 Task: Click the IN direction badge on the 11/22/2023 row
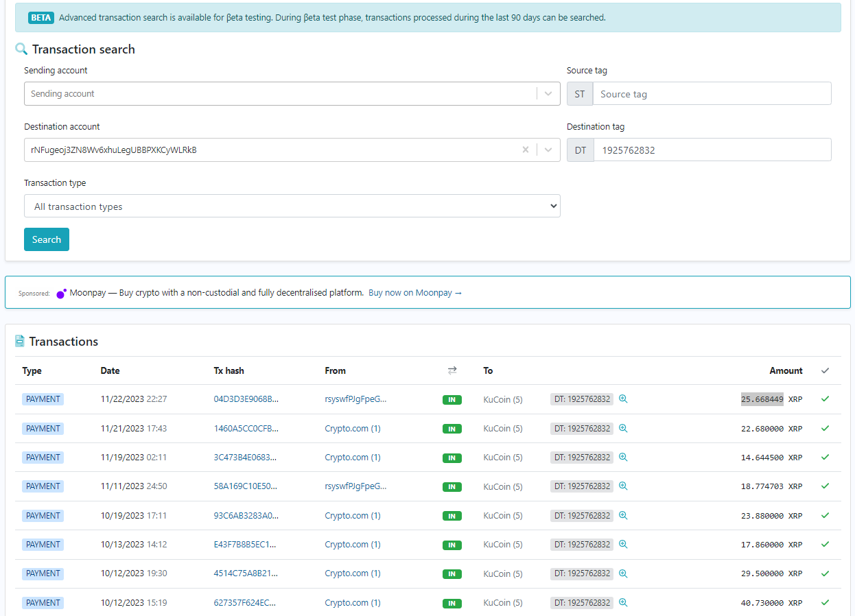click(x=452, y=399)
